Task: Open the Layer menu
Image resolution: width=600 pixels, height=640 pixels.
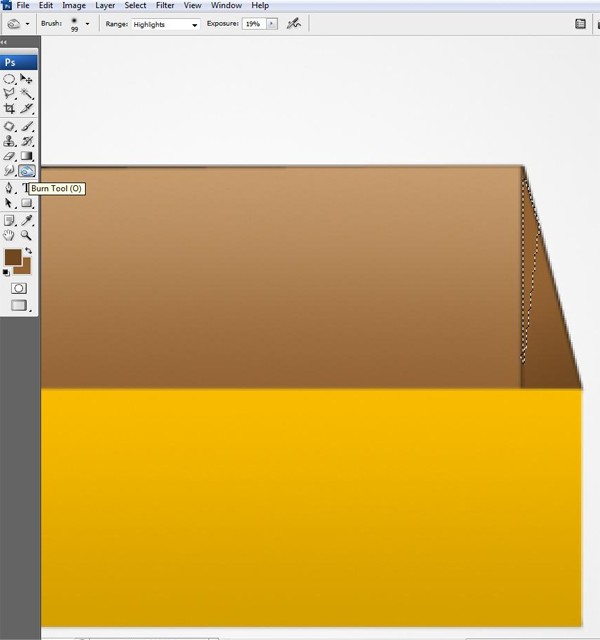Action: [x=105, y=5]
